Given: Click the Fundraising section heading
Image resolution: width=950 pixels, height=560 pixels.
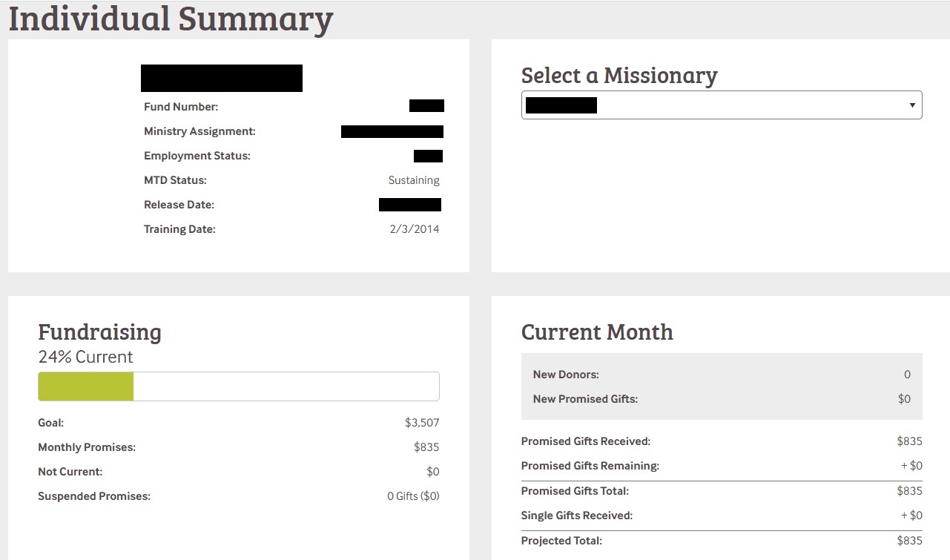Looking at the screenshot, I should click(x=99, y=332).
